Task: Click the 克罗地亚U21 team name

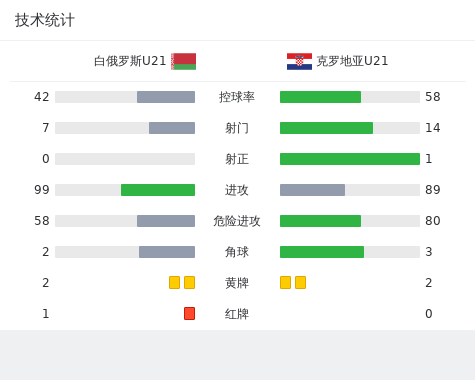Action: 352,61
